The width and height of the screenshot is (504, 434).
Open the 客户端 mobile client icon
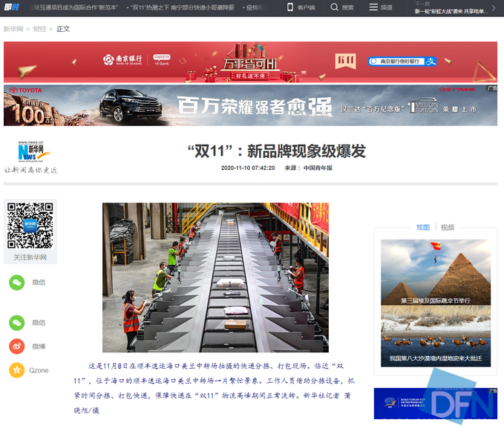pos(290,7)
